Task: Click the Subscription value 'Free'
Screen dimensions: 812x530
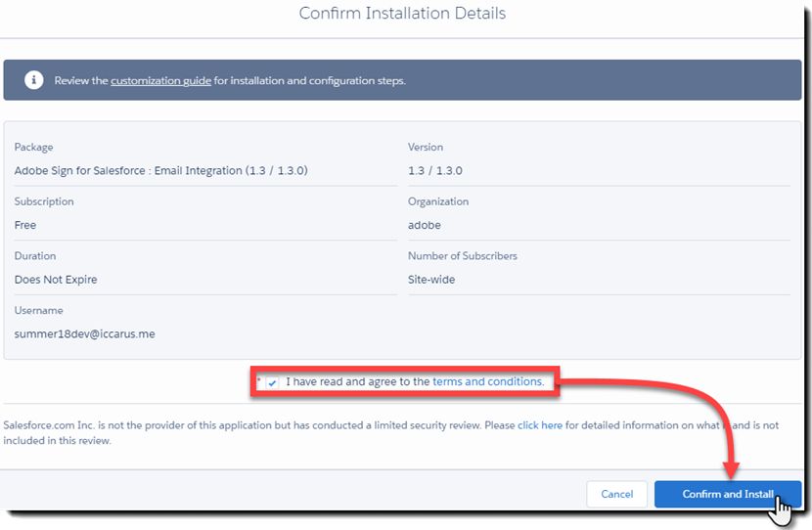Action: pos(25,225)
